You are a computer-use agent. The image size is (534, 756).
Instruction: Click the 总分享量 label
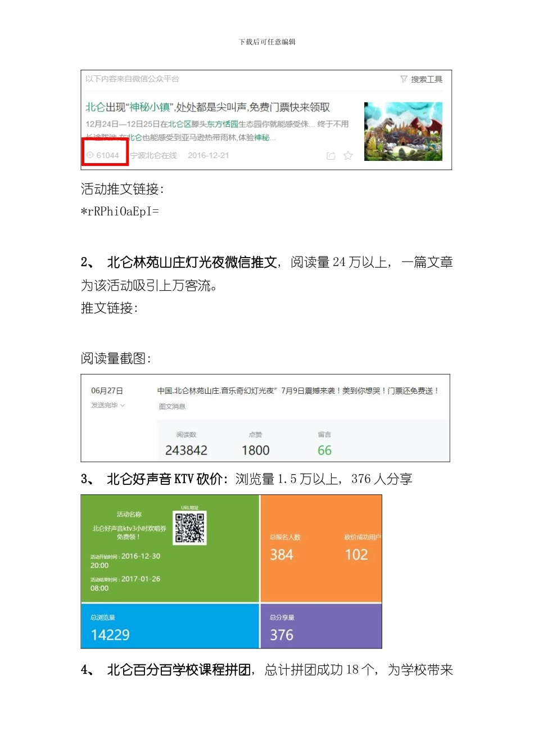point(282,618)
